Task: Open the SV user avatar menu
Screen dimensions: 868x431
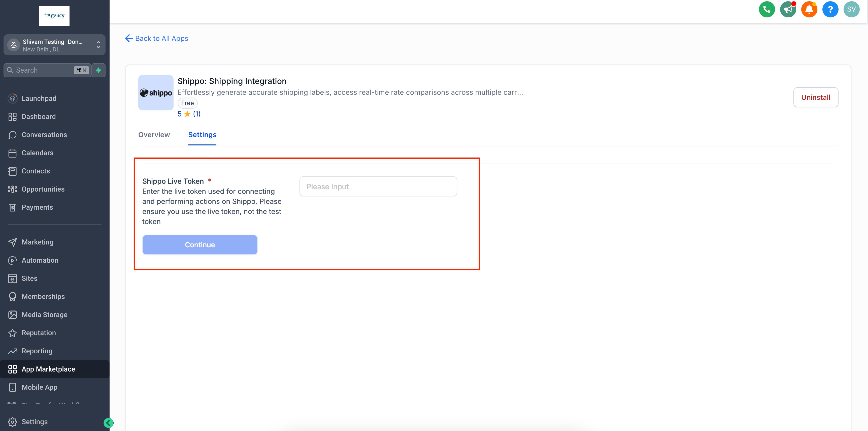Action: point(851,9)
